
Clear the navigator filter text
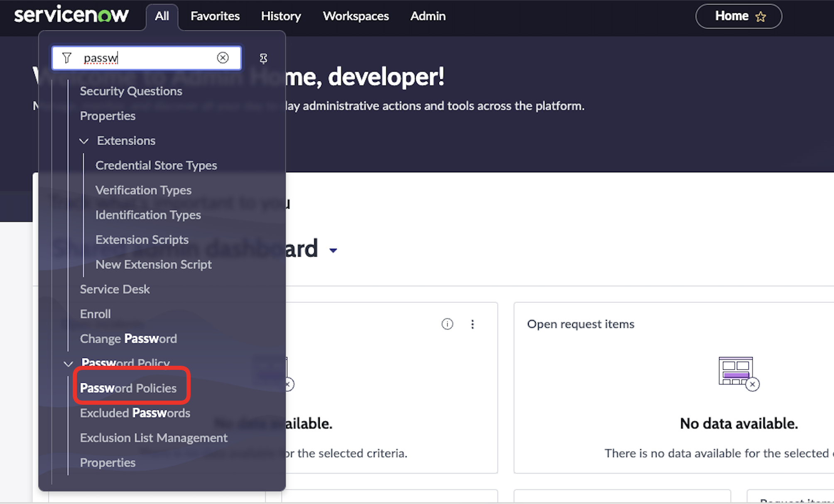click(223, 58)
